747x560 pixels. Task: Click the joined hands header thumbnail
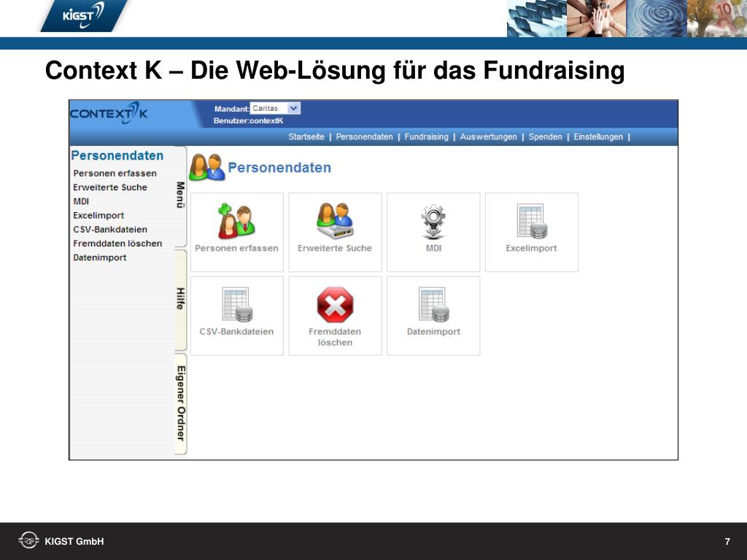coord(597,18)
